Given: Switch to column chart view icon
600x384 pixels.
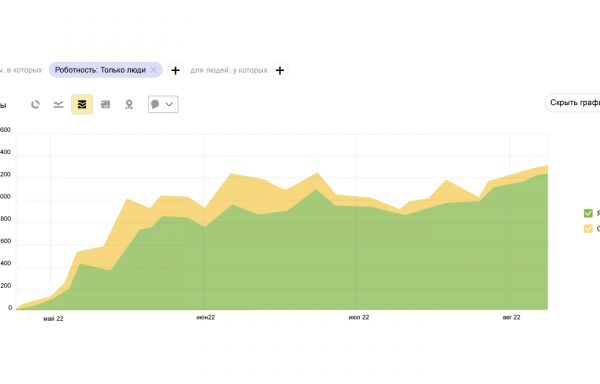Looking at the screenshot, I should (106, 104).
